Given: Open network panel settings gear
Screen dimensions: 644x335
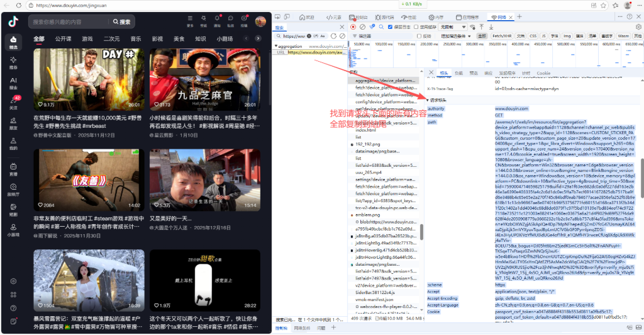Looking at the screenshot, I should 638,26.
